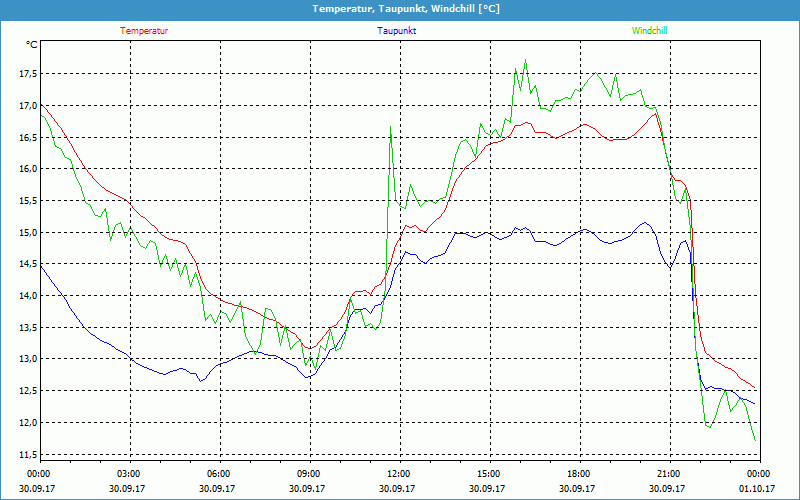
Task: Click the °C unit label above y-axis
Action: pyautogui.click(x=32, y=44)
